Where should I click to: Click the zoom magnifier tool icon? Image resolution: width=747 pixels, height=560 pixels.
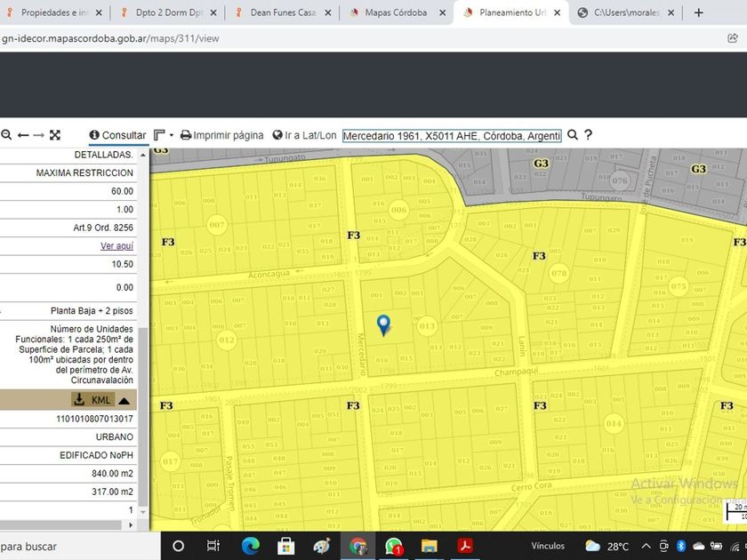pos(5,135)
